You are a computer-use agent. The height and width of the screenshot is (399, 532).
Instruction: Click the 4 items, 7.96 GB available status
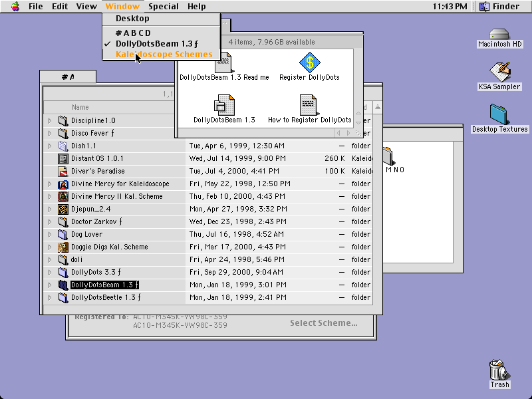click(x=271, y=42)
